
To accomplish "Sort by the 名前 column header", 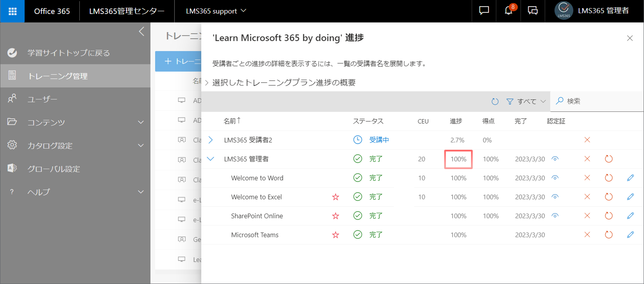I will (x=232, y=121).
